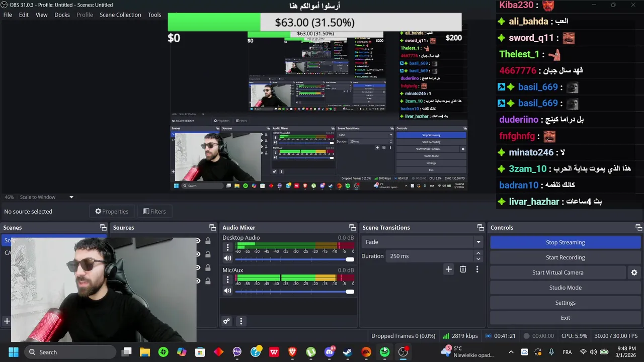Click Mic/Aux volume slider
Viewport: 644px width, 362px height.
tap(294, 292)
